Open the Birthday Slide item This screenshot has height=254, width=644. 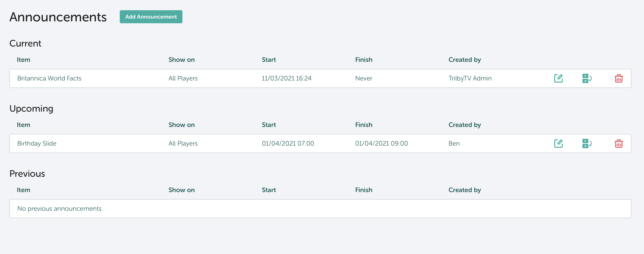coord(37,144)
